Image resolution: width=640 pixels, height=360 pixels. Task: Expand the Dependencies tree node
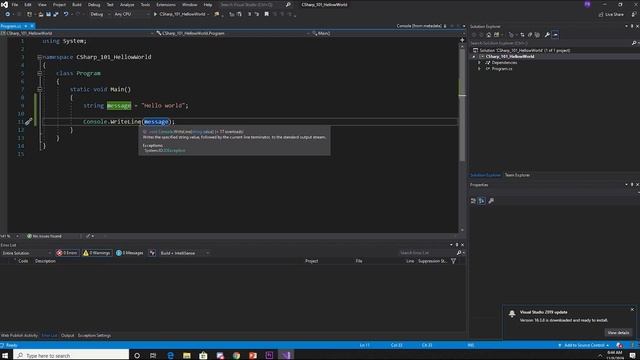pos(479,63)
